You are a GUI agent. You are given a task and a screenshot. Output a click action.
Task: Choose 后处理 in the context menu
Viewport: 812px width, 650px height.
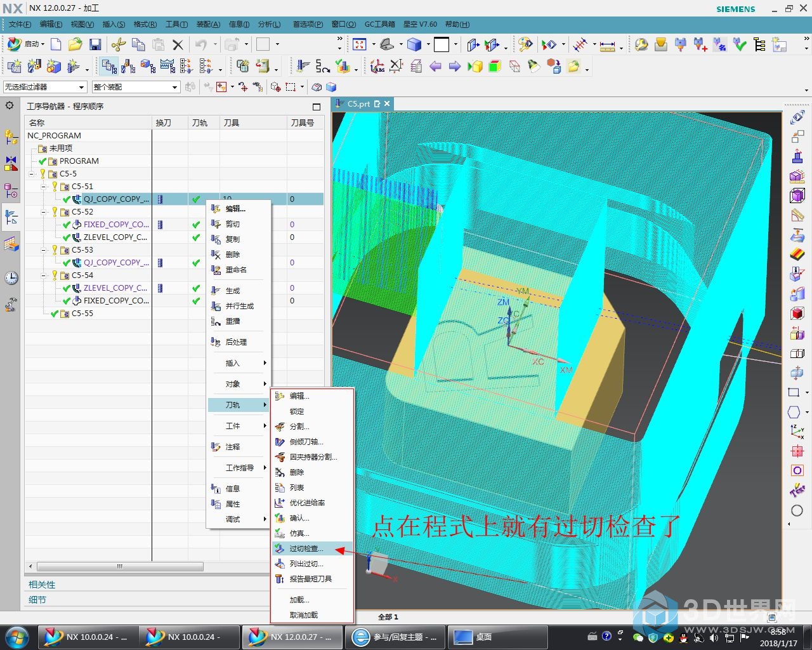pyautogui.click(x=239, y=342)
